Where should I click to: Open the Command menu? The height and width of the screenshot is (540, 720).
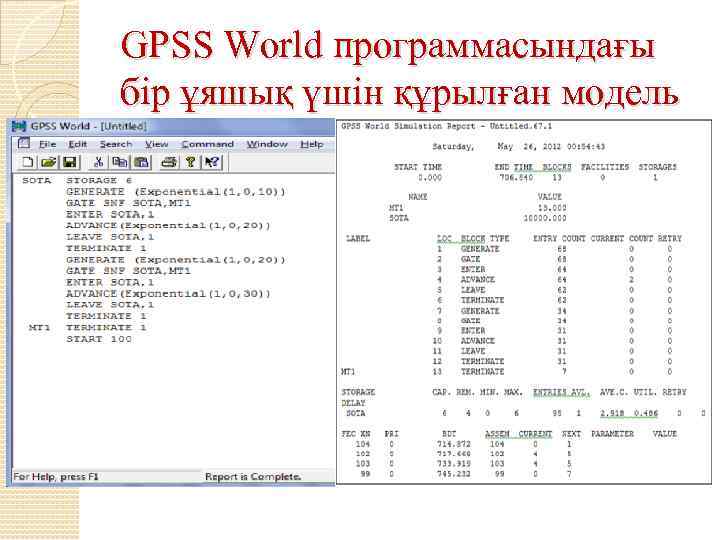point(208,144)
